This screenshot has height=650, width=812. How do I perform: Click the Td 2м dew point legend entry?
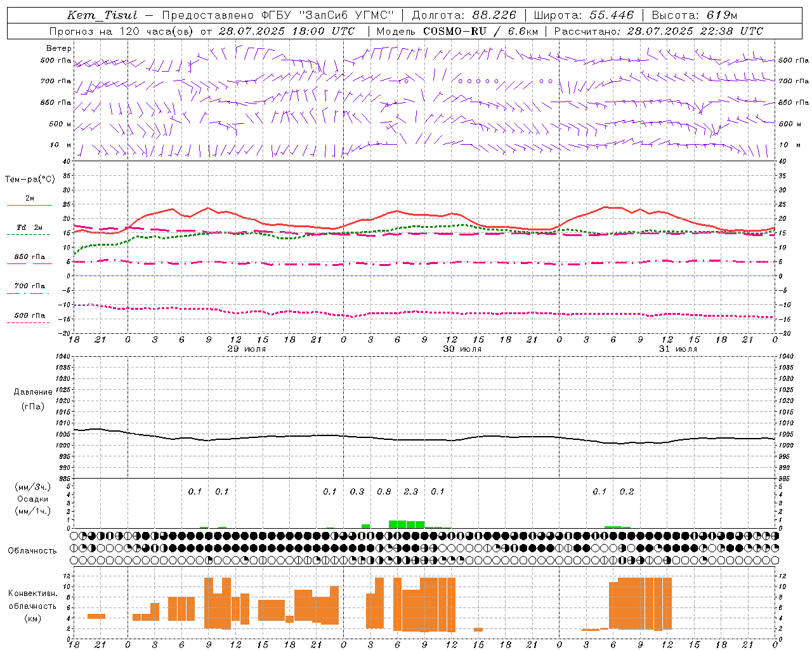(x=29, y=227)
